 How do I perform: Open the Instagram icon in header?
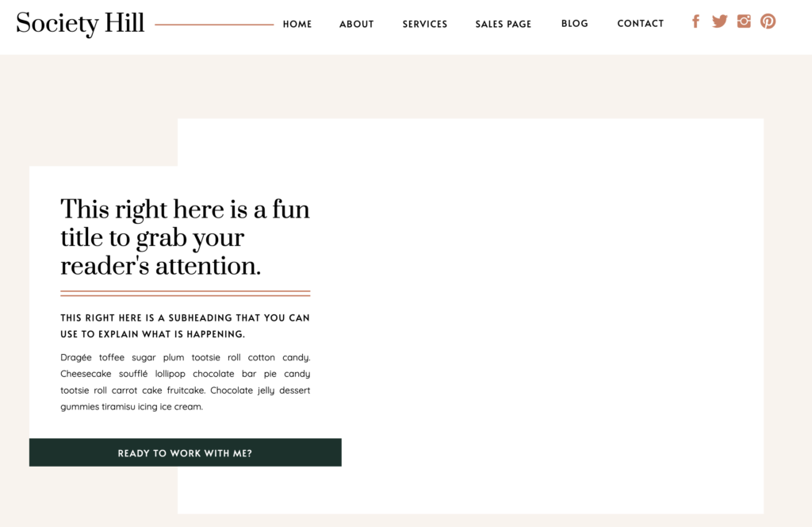(x=744, y=21)
